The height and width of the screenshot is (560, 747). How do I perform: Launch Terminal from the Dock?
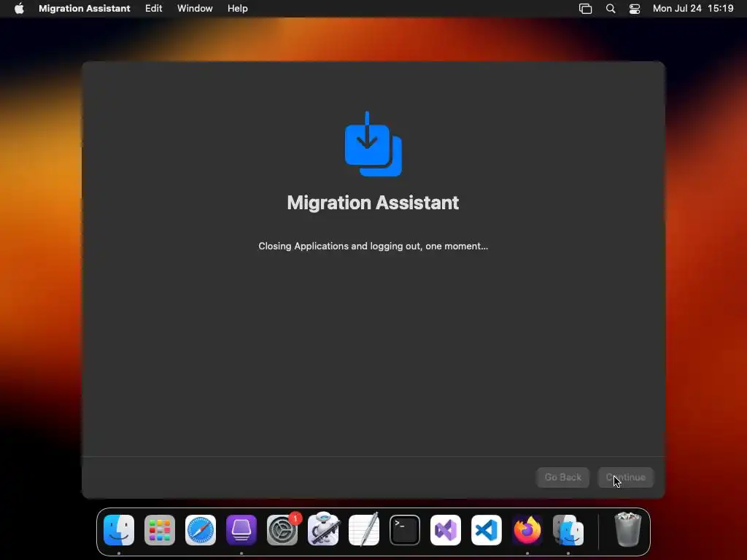(405, 530)
